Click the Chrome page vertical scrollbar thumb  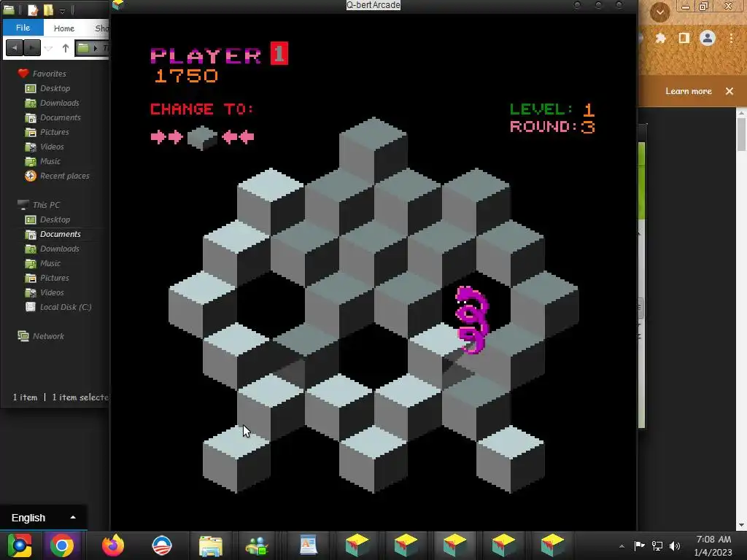click(x=742, y=134)
